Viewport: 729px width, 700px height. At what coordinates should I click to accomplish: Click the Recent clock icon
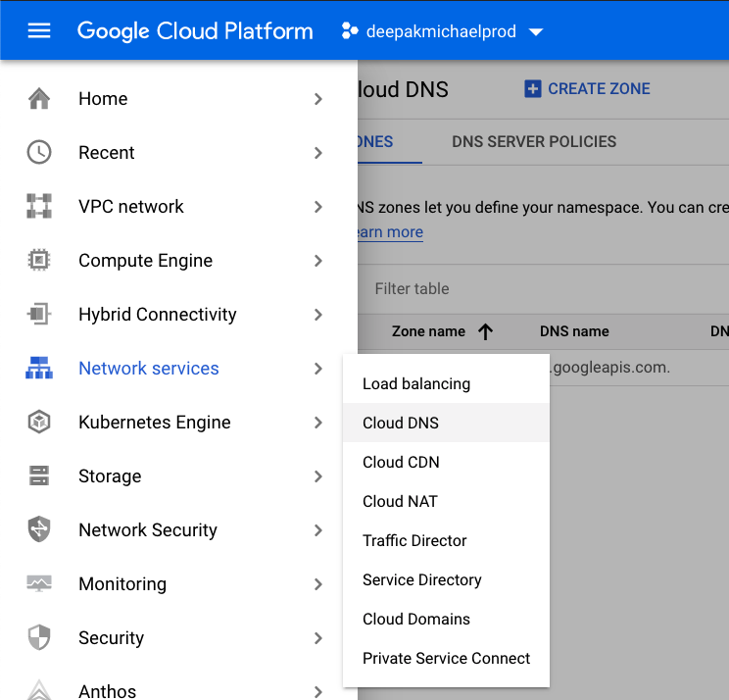39,153
